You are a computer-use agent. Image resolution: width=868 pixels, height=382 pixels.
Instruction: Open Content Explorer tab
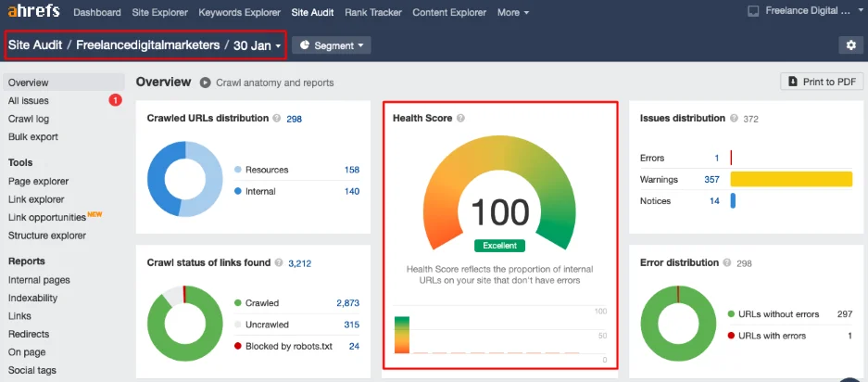click(x=449, y=12)
